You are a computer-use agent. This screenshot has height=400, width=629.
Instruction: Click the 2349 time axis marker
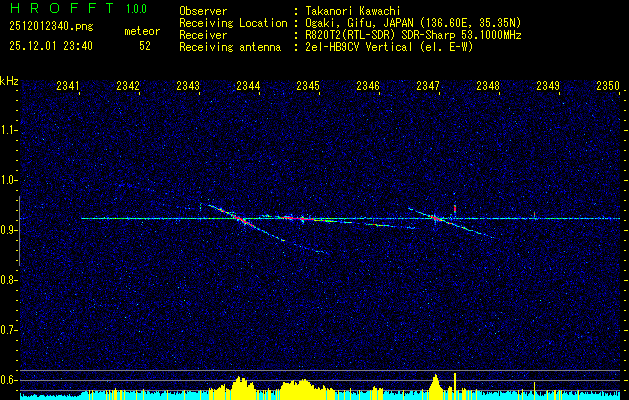(x=548, y=85)
